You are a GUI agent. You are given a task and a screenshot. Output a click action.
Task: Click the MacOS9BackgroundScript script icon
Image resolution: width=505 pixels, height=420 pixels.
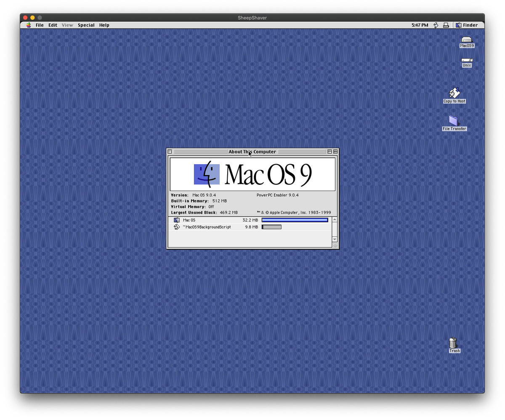(177, 227)
